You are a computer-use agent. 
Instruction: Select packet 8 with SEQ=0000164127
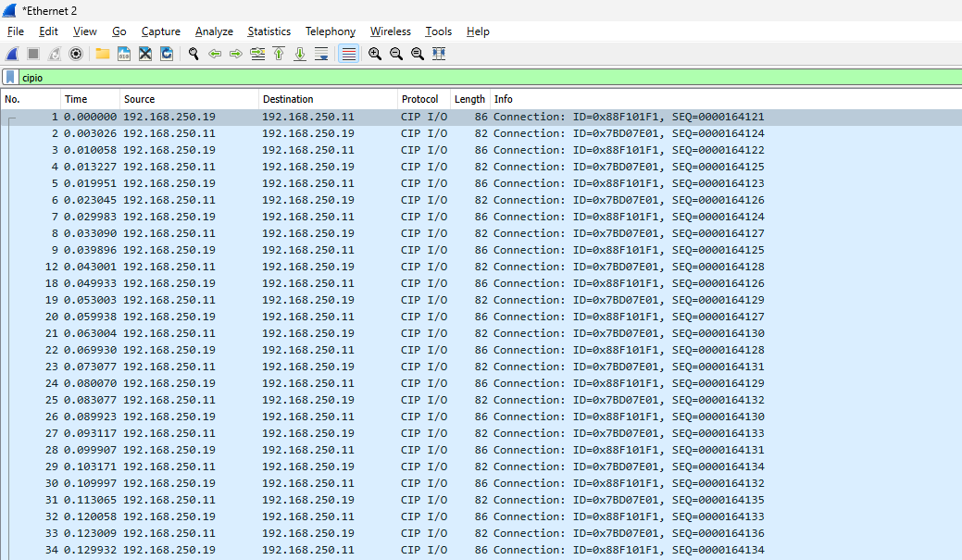[481, 233]
